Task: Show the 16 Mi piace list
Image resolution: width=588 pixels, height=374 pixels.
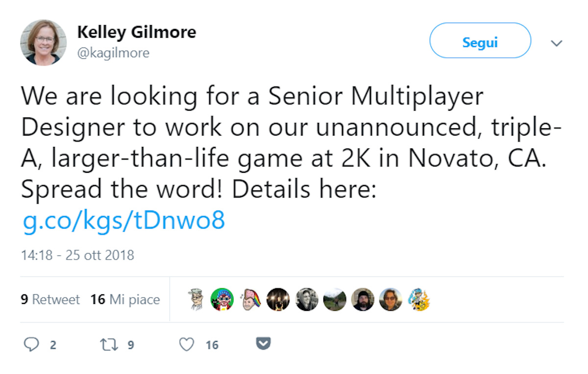Action: pyautogui.click(x=125, y=300)
